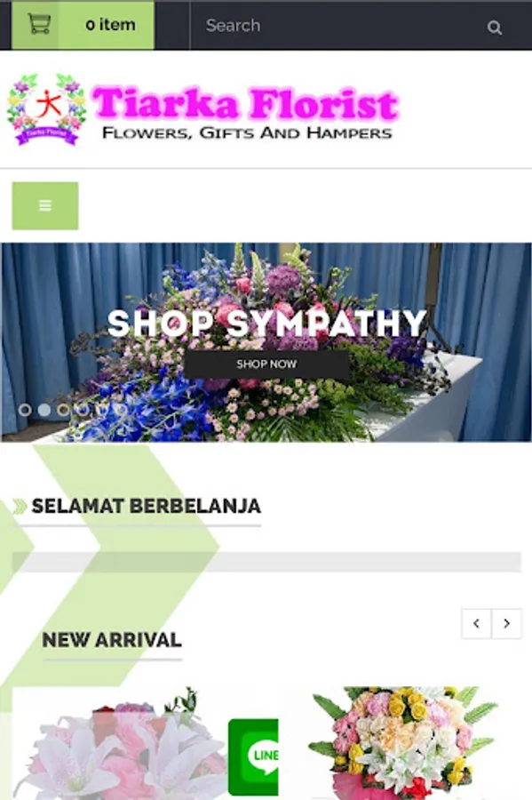Click the Tiarka Florist title text
Image resolution: width=532 pixels, height=800 pixels.
click(x=245, y=104)
